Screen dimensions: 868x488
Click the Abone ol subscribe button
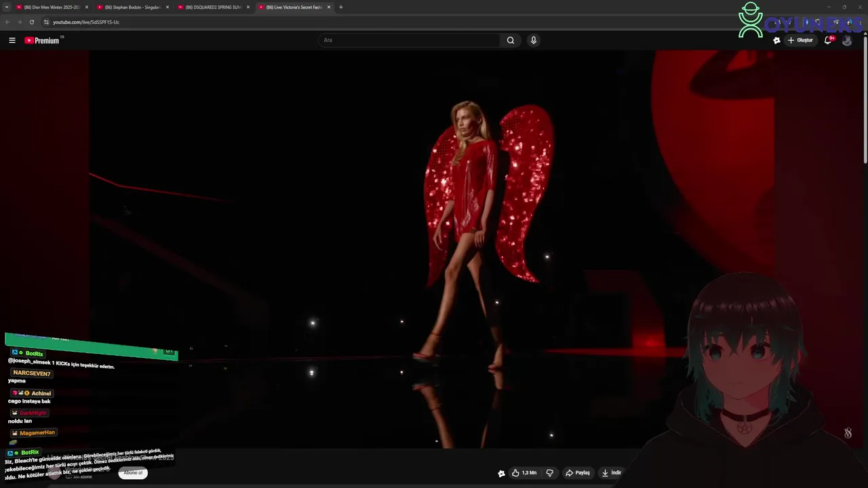133,472
